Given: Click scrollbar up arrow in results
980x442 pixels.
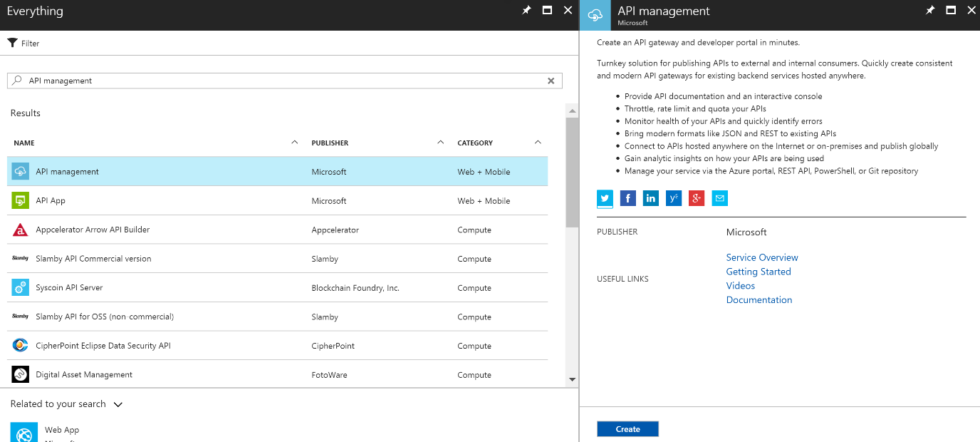Looking at the screenshot, I should click(572, 111).
